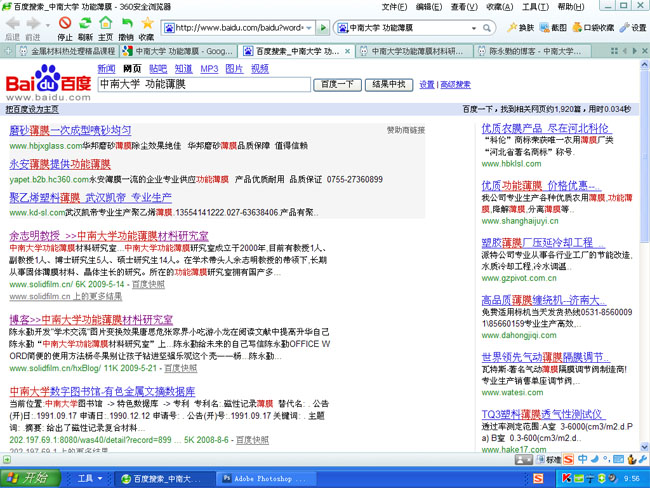Click the orange S icon on the taskbar
Viewport: 650px width, 488px height.
(538, 478)
